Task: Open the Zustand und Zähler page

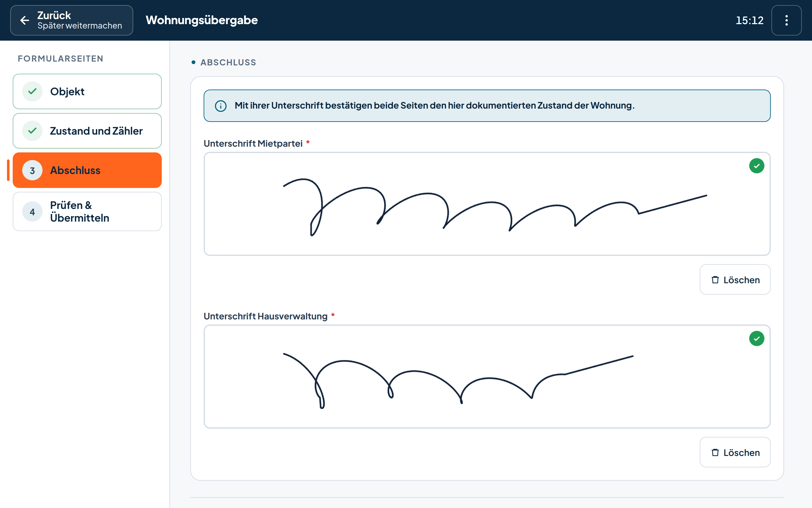Action: tap(87, 131)
